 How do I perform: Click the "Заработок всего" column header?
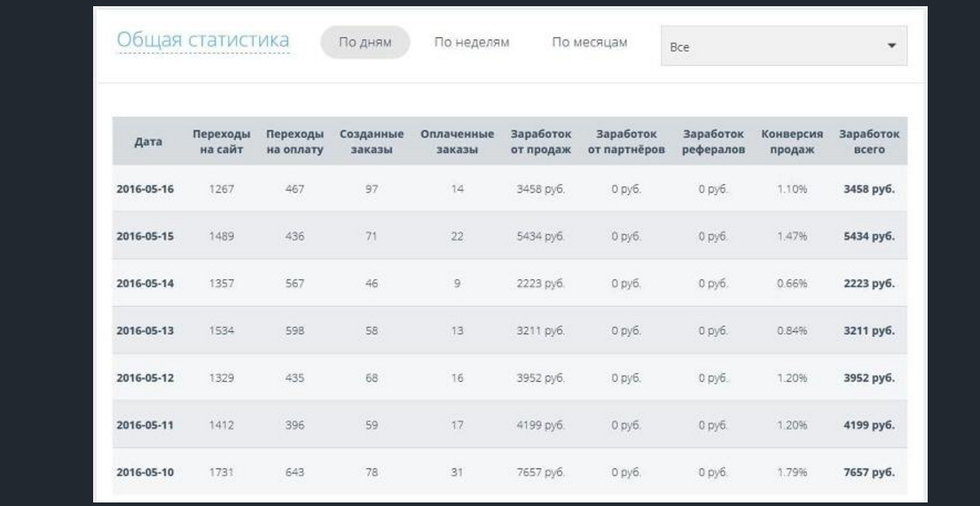[869, 142]
